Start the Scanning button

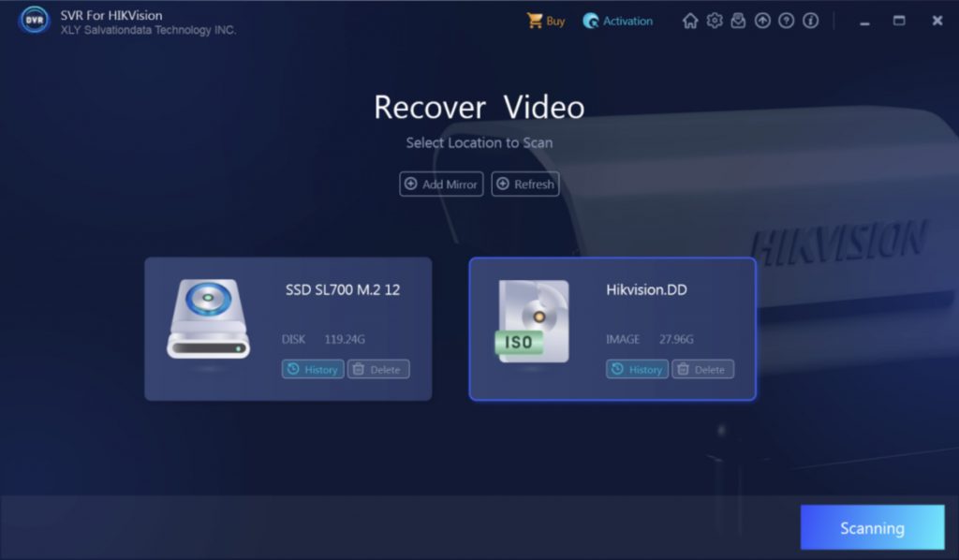pos(872,527)
